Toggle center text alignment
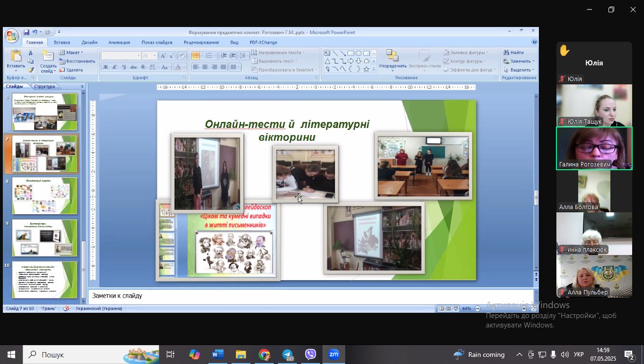The image size is (644, 364). [205, 67]
